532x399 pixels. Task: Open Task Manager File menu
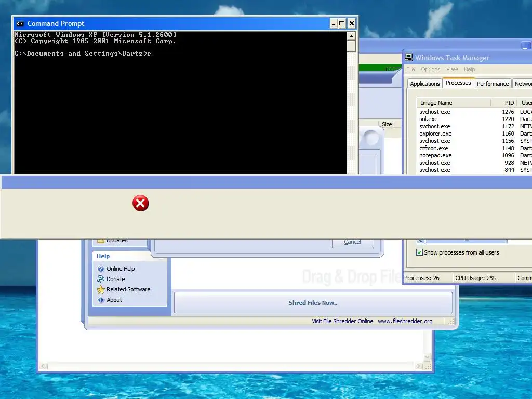pyautogui.click(x=410, y=69)
